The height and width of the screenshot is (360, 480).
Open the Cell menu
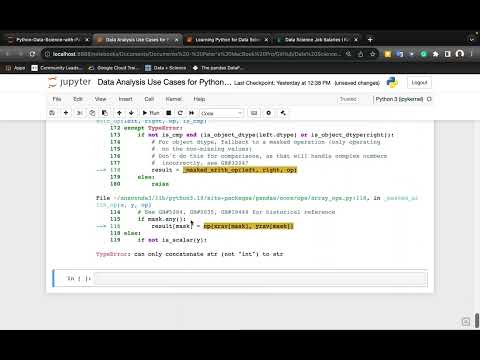pos(149,99)
